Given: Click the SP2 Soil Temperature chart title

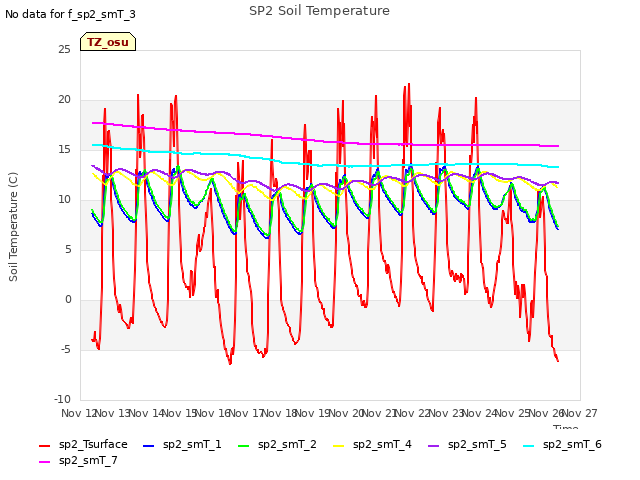Looking at the screenshot, I should point(319,11).
